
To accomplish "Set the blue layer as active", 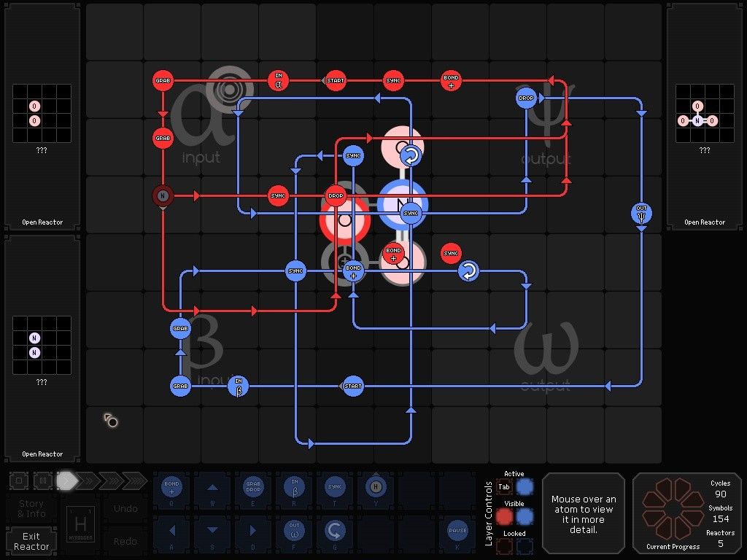I will coord(525,486).
